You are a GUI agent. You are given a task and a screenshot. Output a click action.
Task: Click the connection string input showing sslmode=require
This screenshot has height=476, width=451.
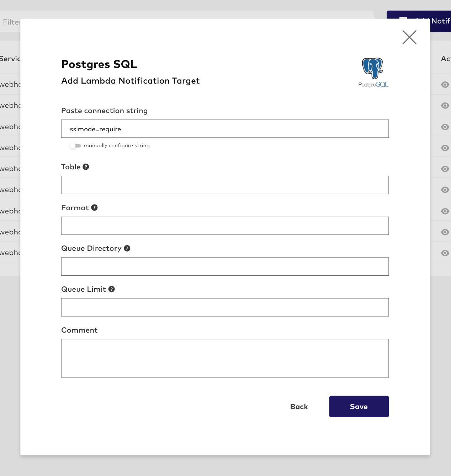click(225, 128)
